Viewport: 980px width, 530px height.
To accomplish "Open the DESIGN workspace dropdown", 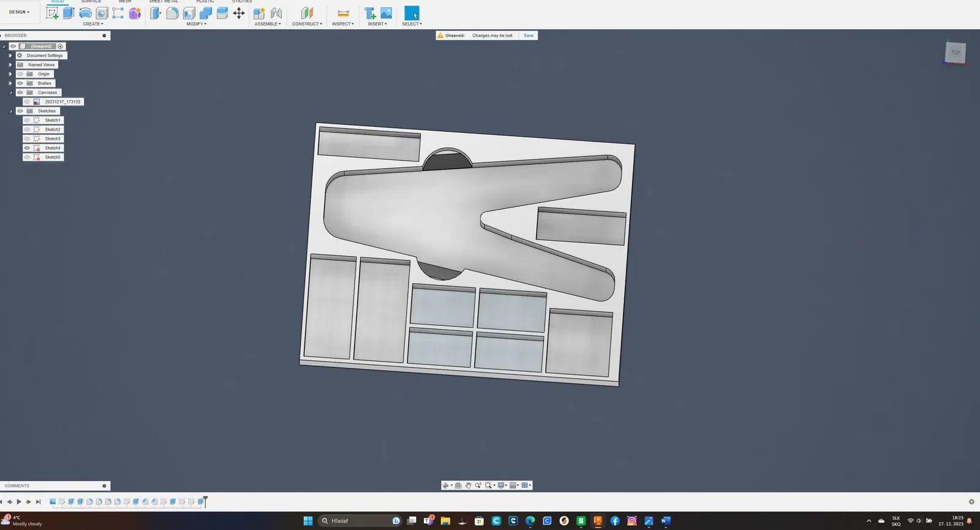I will point(19,12).
